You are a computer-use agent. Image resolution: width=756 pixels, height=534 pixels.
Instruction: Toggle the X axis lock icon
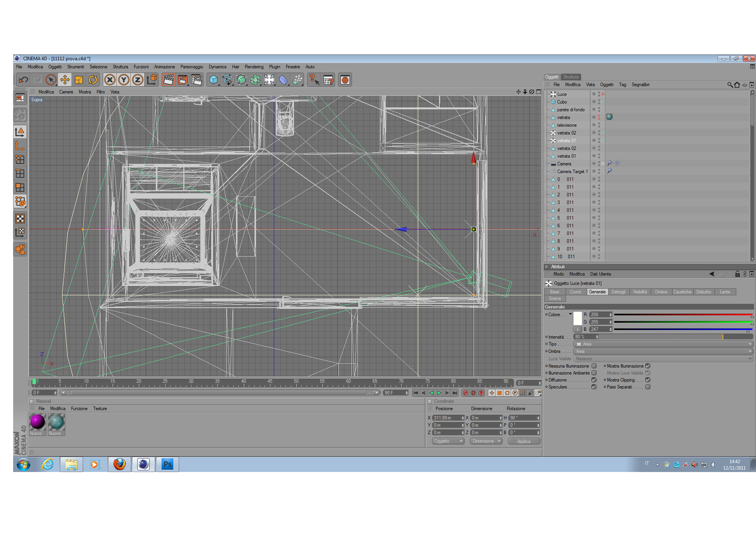point(110,80)
